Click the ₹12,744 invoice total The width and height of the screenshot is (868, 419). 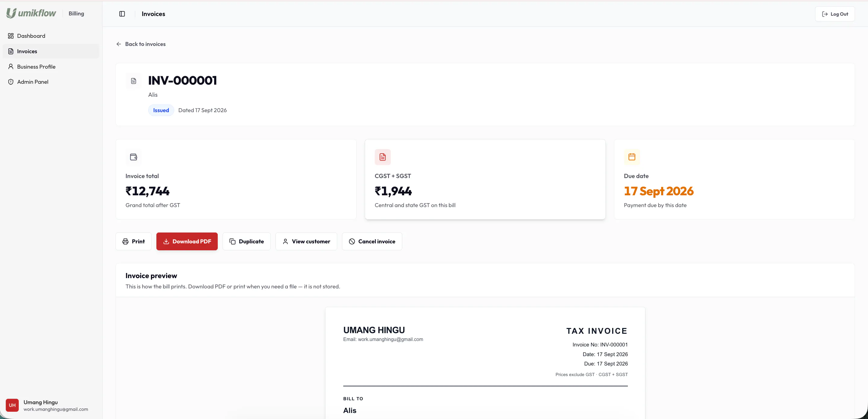147,191
